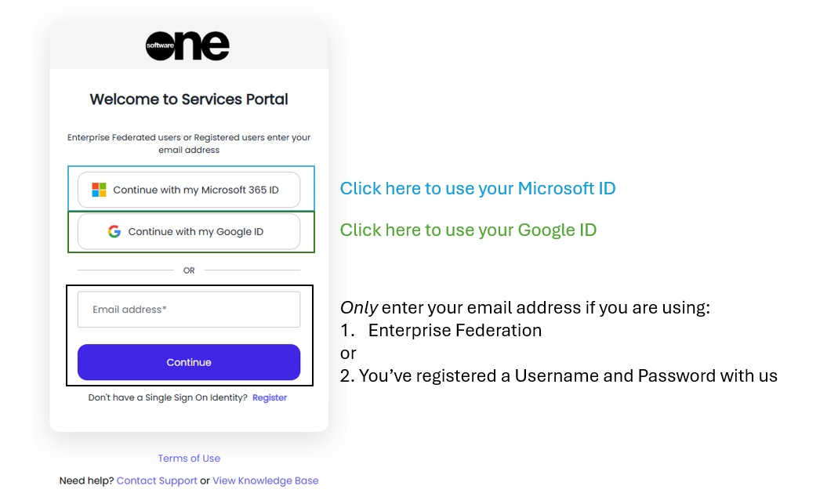Image resolution: width=838 pixels, height=504 pixels.
Task: Click the Welcome to Services Portal heading
Action: tap(189, 100)
